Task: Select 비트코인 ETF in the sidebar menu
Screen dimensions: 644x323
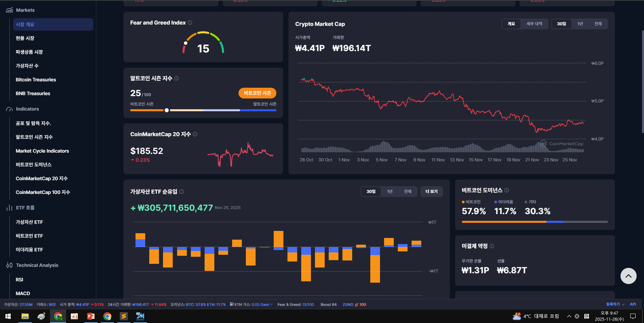Action: (x=29, y=236)
